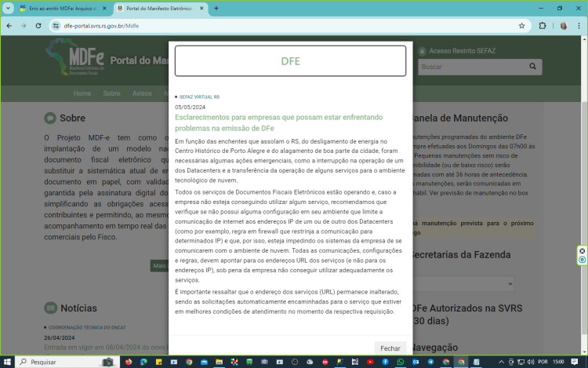The width and height of the screenshot is (588, 368).
Task: Bookmark this page with the star icon
Action: point(521,26)
